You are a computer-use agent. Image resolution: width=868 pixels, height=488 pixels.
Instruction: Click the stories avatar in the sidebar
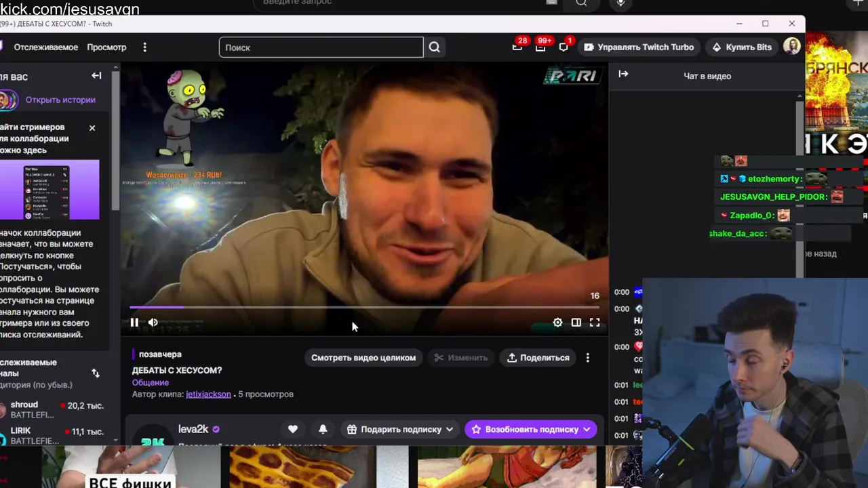click(8, 100)
